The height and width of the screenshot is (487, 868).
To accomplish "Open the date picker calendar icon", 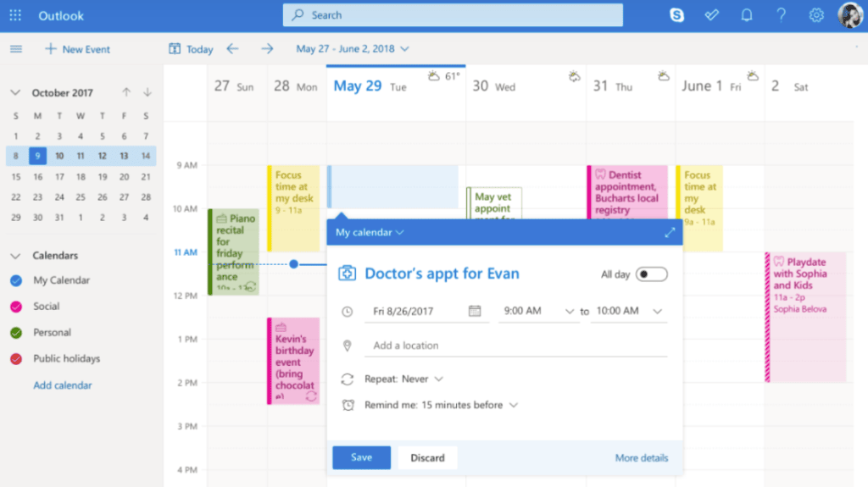I will point(475,311).
